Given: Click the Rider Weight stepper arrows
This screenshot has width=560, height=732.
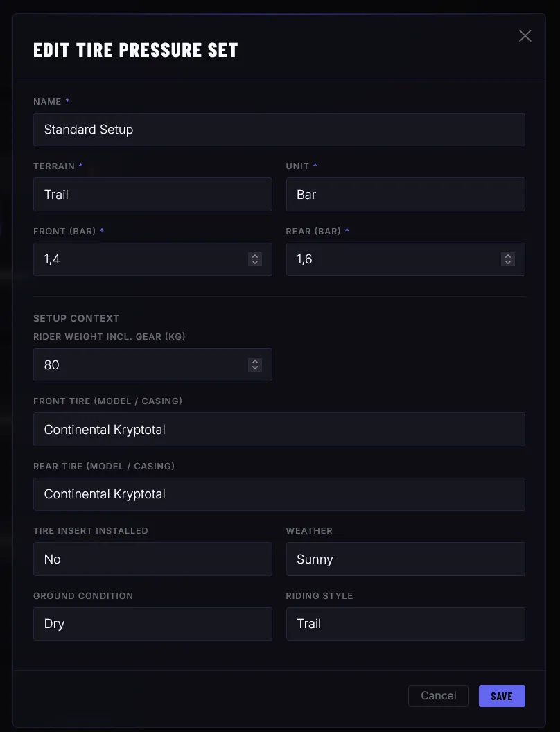Looking at the screenshot, I should coord(255,365).
